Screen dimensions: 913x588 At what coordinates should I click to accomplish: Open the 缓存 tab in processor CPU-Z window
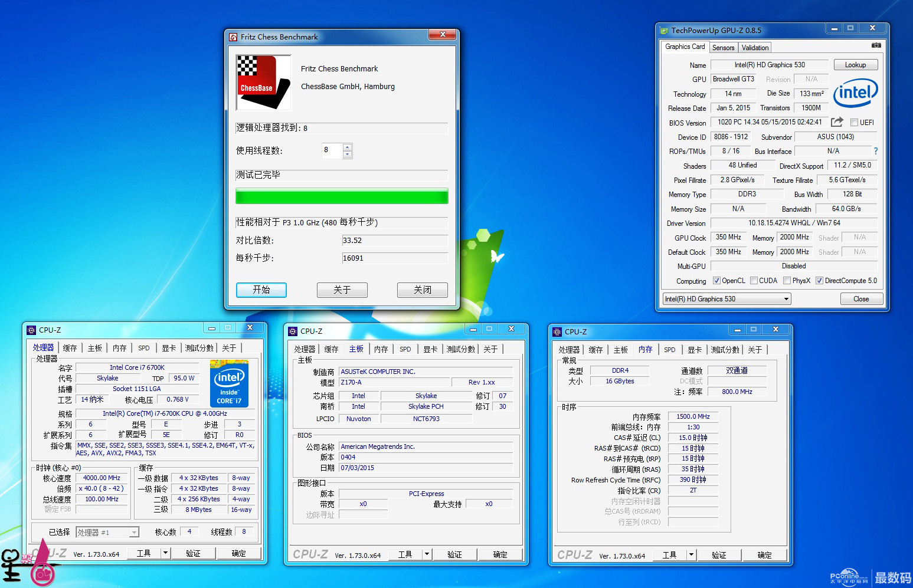point(70,348)
